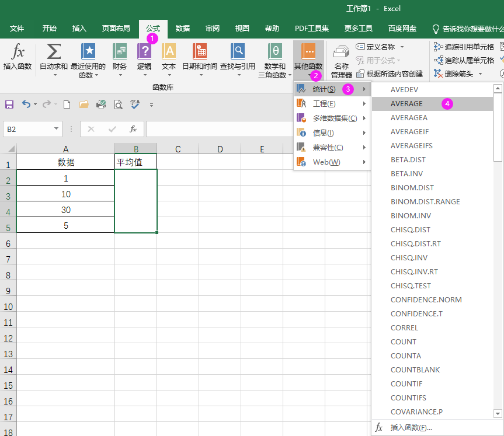Click the function list scroll up arrow
504x436 pixels.
(x=498, y=88)
